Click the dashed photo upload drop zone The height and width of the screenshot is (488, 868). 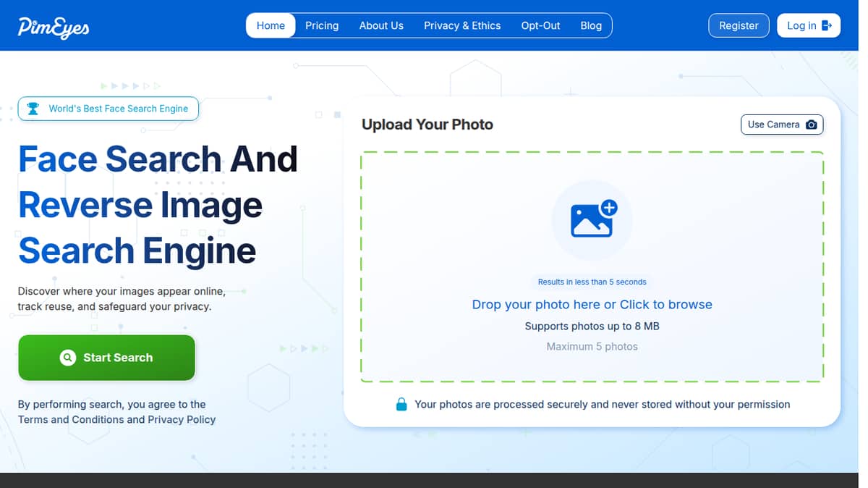click(592, 266)
